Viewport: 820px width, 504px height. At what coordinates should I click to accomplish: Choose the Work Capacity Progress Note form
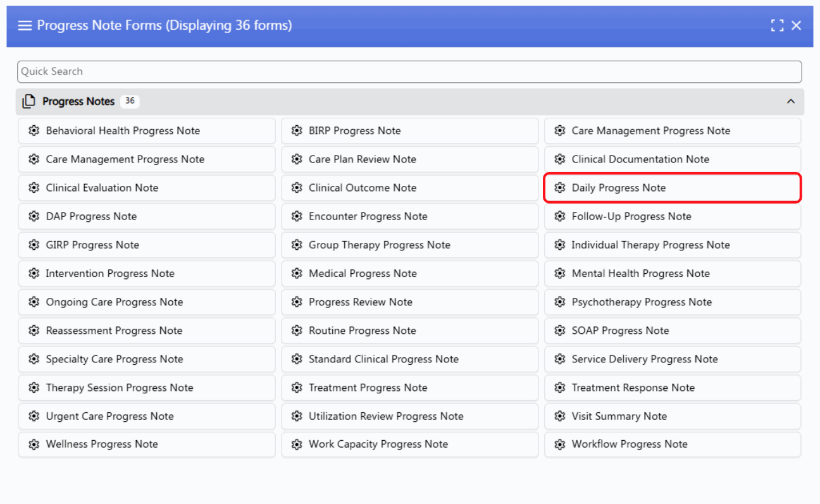[410, 445]
